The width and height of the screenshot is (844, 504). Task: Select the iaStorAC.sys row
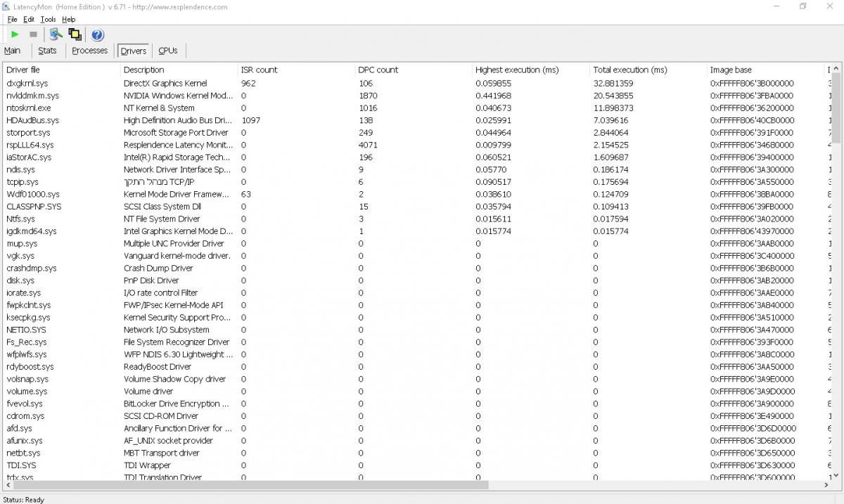click(416, 157)
